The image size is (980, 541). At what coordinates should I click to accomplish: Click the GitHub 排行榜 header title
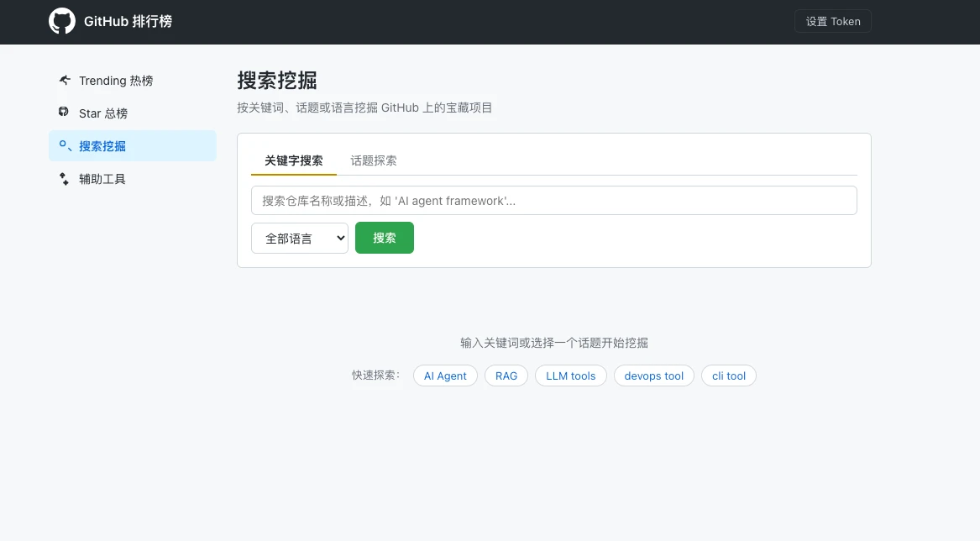128,21
